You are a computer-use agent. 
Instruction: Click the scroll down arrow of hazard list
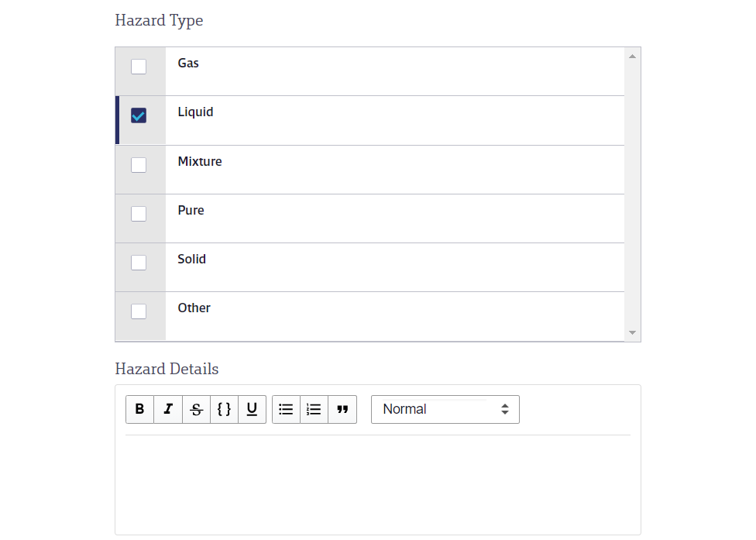pyautogui.click(x=632, y=332)
